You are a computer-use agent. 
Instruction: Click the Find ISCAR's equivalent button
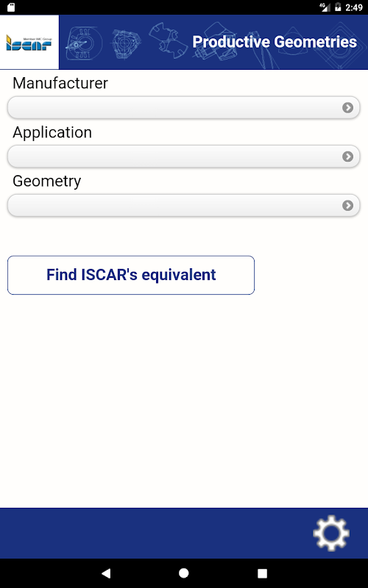point(131,275)
